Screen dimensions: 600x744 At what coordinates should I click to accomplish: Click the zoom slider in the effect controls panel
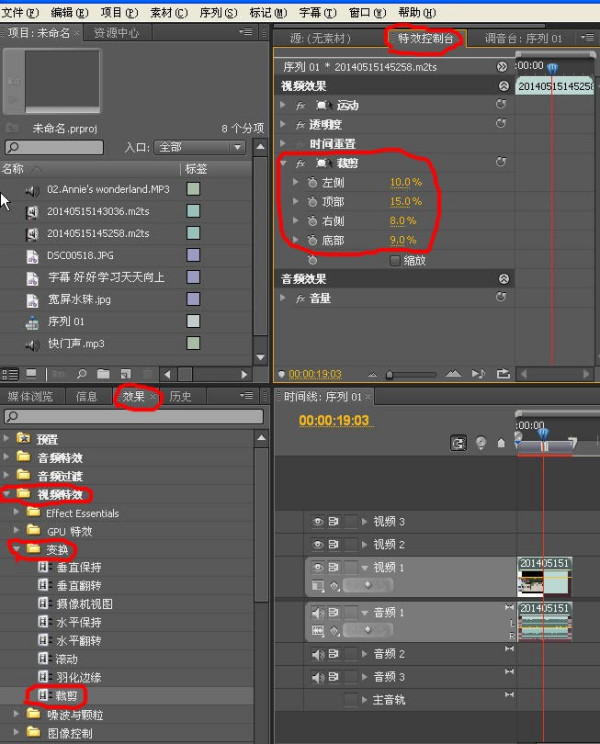click(x=390, y=374)
